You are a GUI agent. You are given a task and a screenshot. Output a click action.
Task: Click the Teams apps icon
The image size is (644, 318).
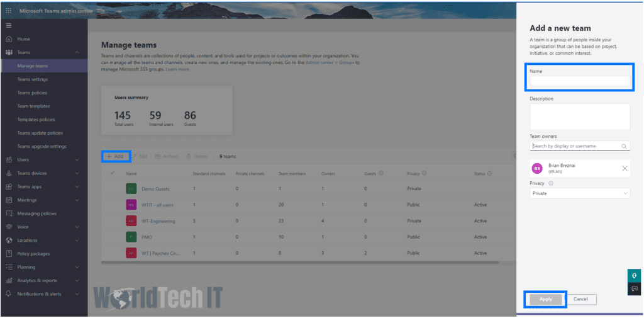[x=9, y=187]
